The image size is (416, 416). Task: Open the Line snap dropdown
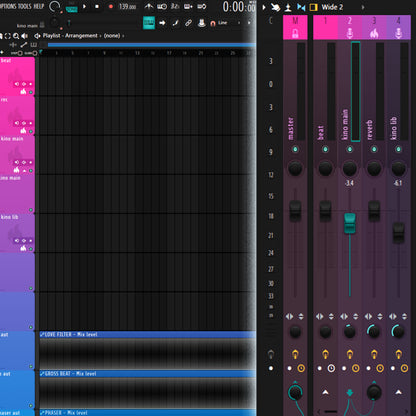point(223,23)
